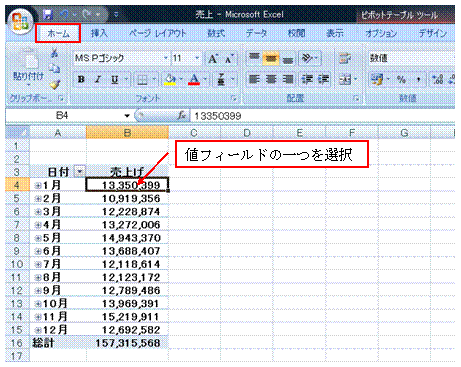Open the 日付 filter dropdown
The height and width of the screenshot is (367, 461).
coord(80,172)
